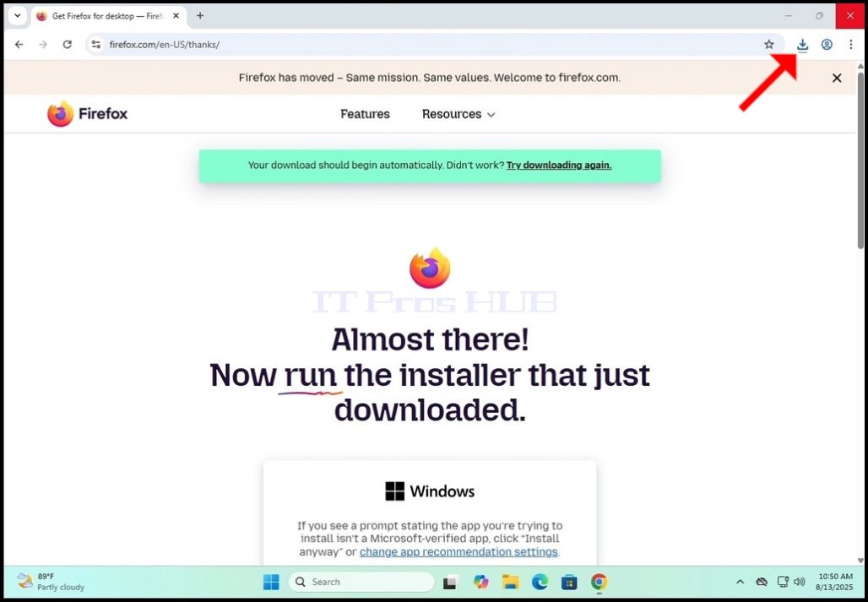Open a new tab with plus button

pyautogui.click(x=200, y=16)
